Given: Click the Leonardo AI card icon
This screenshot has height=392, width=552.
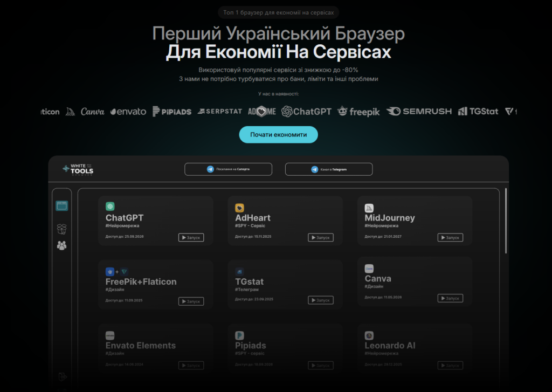Looking at the screenshot, I should pyautogui.click(x=369, y=335).
